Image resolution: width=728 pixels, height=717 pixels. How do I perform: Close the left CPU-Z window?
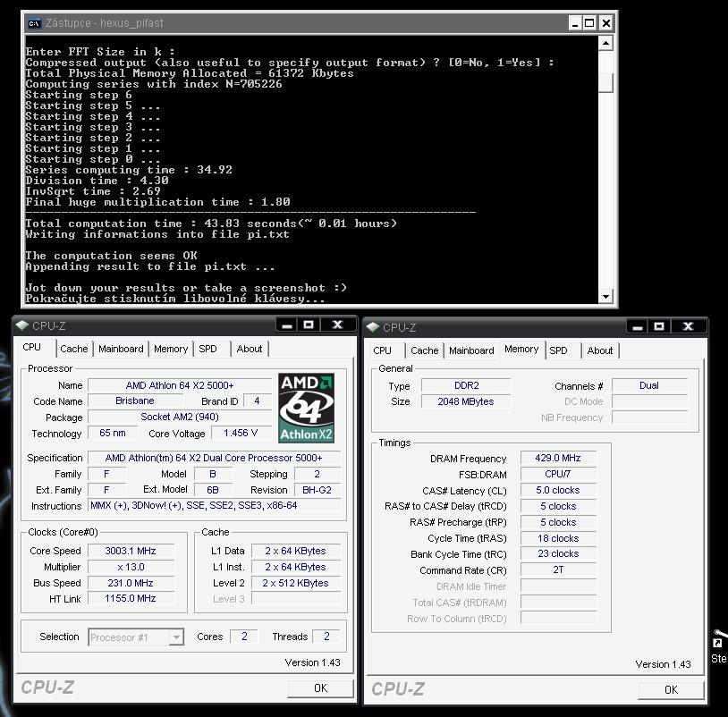point(337,325)
